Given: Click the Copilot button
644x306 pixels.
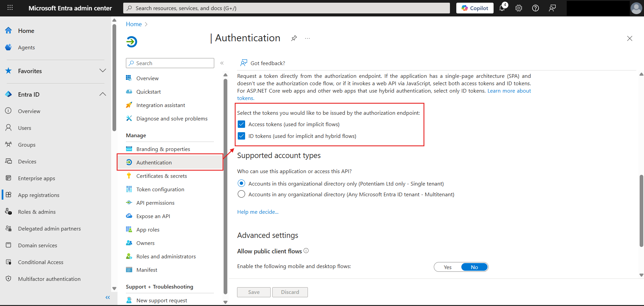Looking at the screenshot, I should click(x=474, y=8).
